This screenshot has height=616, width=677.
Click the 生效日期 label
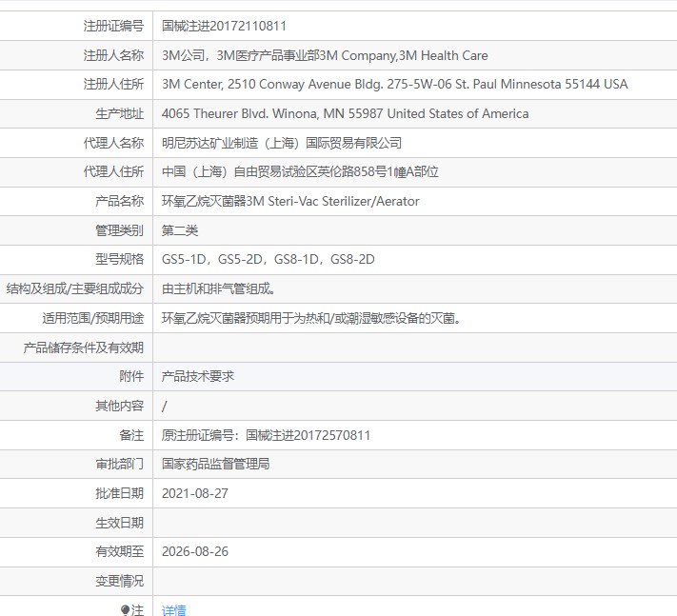pos(119,523)
